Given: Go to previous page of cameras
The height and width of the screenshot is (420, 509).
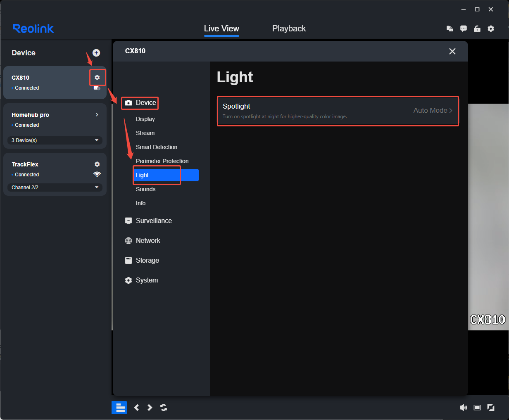Looking at the screenshot, I should pyautogui.click(x=136, y=408).
